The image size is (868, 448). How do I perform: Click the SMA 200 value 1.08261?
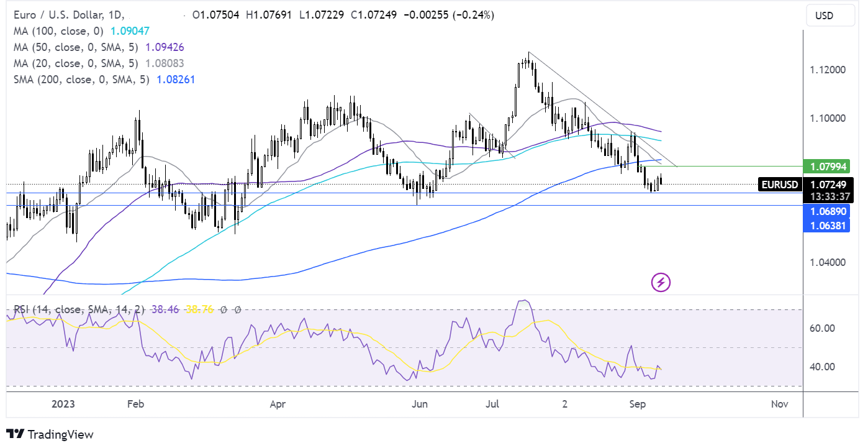pyautogui.click(x=176, y=79)
